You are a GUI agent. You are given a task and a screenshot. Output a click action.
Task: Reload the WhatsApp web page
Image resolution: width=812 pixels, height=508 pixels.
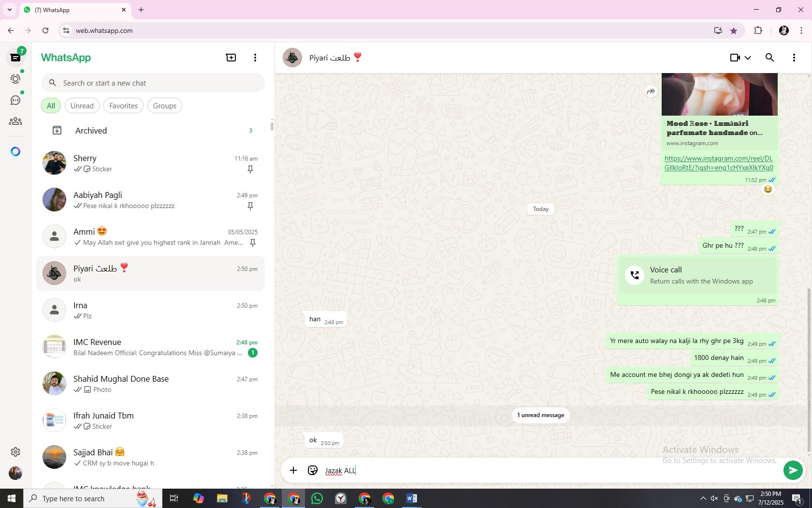45,30
